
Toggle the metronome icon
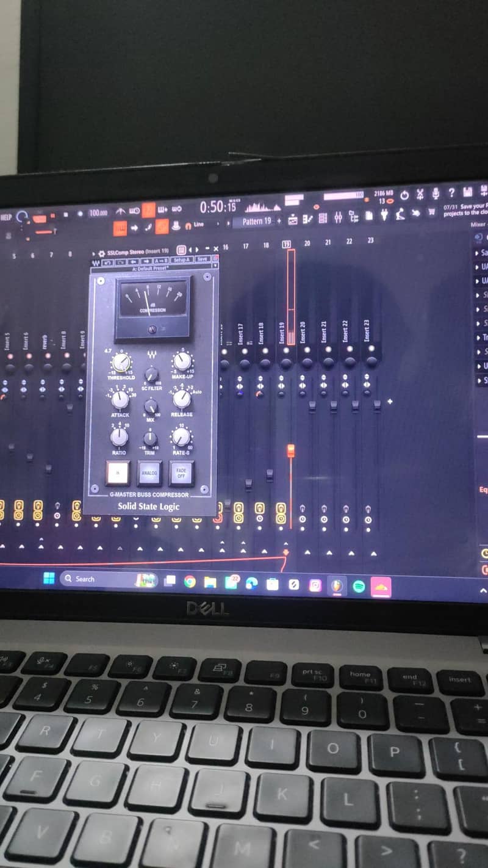(120, 211)
